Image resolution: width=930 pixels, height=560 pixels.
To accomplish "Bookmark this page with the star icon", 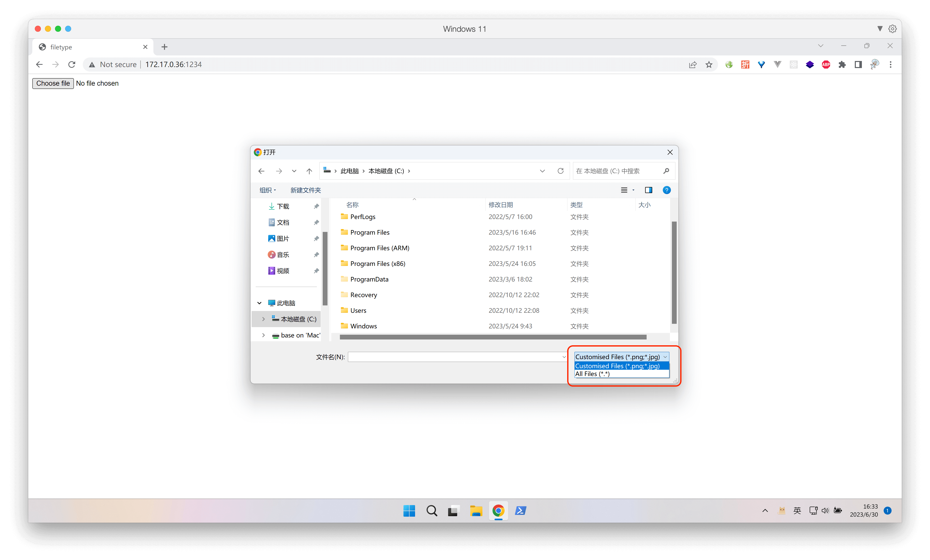I will pyautogui.click(x=709, y=65).
